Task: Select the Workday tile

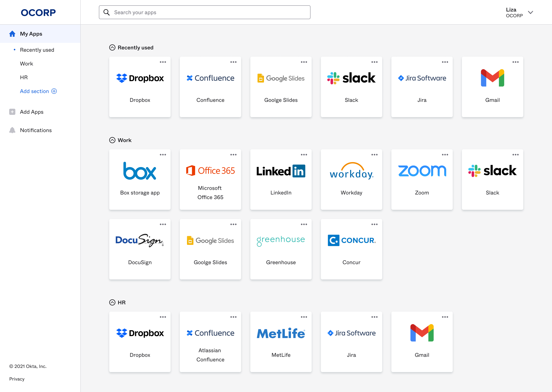Action: pyautogui.click(x=351, y=180)
